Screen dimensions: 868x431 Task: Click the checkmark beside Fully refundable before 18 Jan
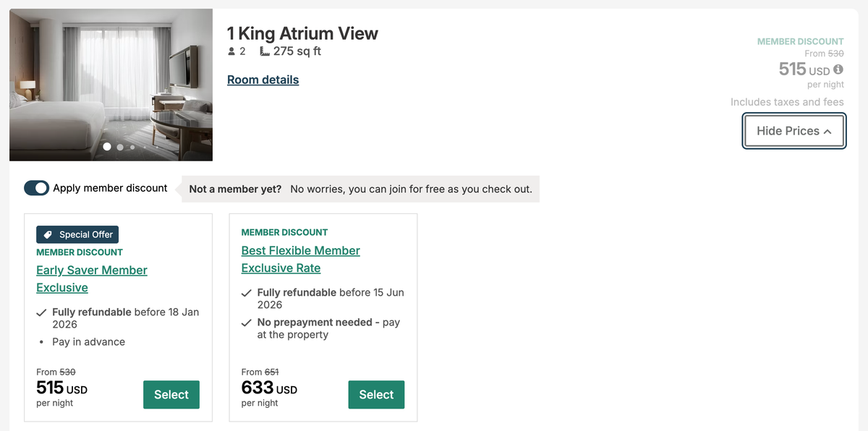pos(41,312)
